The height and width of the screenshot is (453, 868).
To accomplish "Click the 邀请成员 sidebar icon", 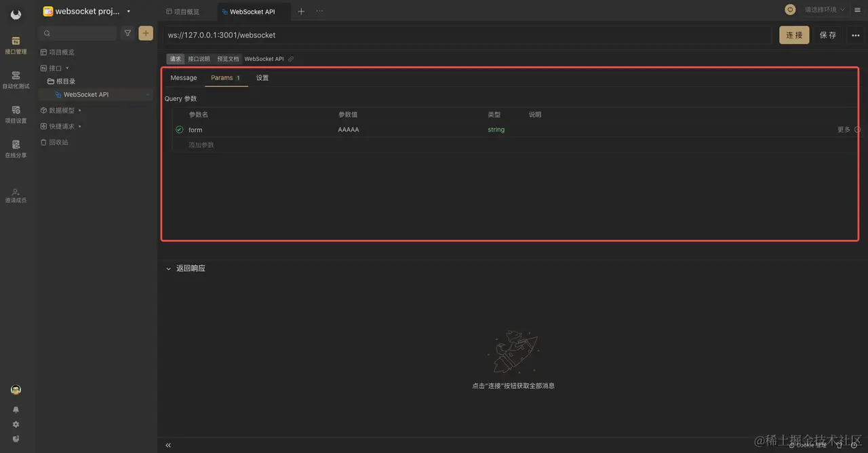I will (16, 195).
